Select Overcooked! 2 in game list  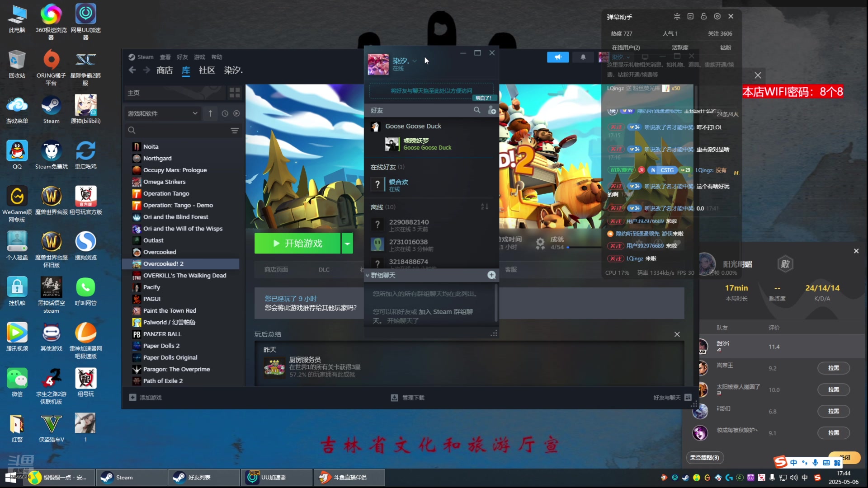click(x=181, y=264)
